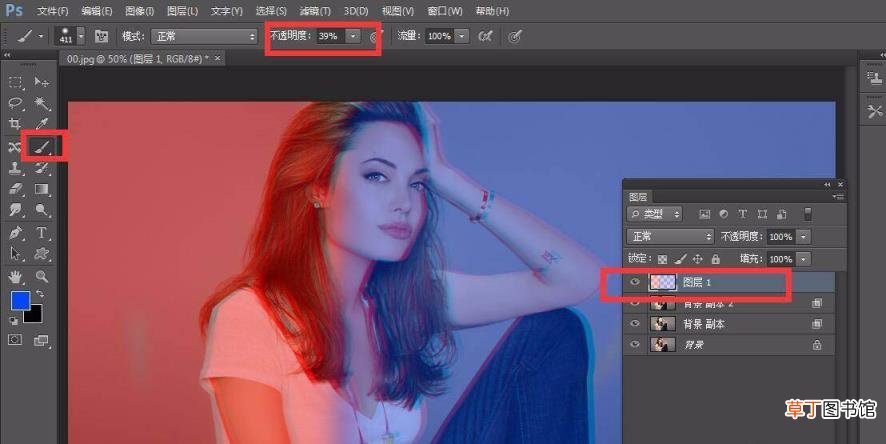Toggle visibility of 背景 副本 layer
Viewport: 886px width, 444px height.
pyautogui.click(x=635, y=324)
